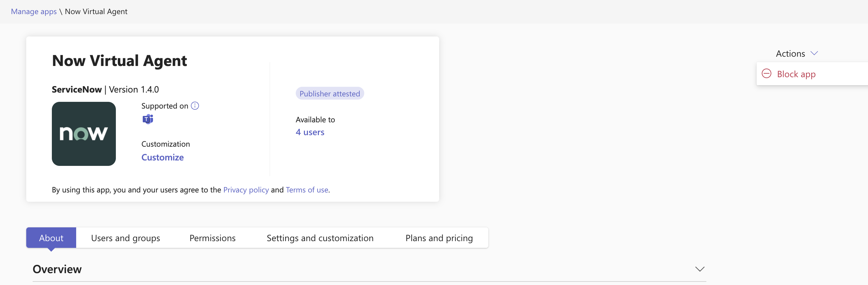Click the Publisher attested badge
Viewport: 868px width, 285px height.
[330, 94]
